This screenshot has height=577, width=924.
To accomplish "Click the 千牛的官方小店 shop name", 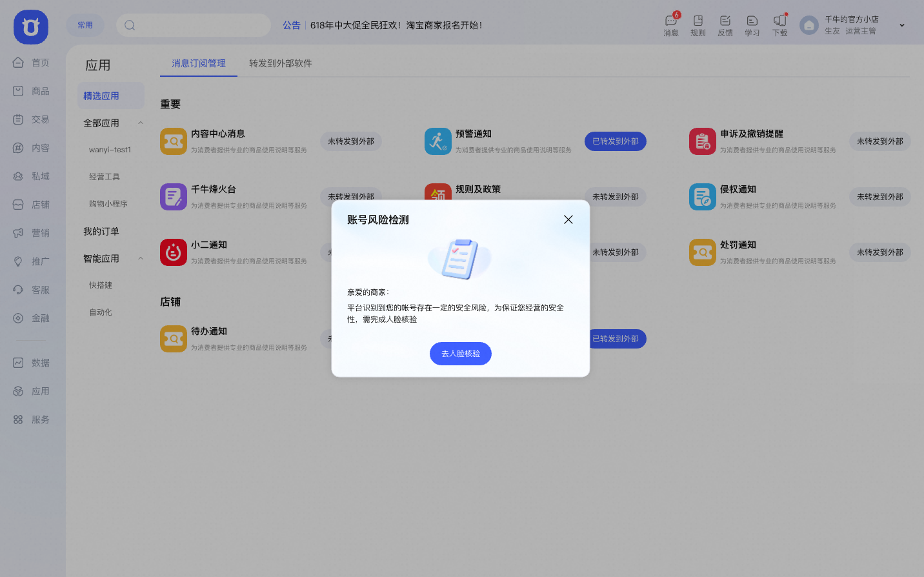I will point(852,19).
